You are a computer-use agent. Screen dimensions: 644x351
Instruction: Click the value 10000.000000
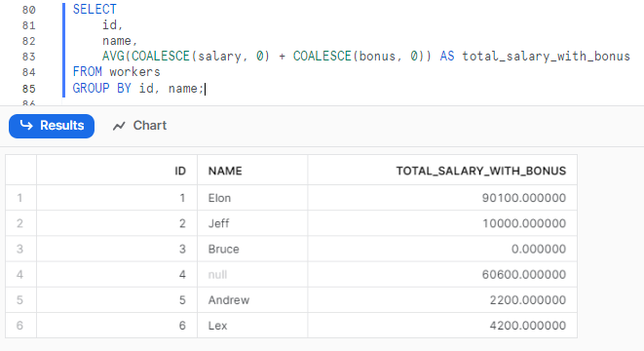tap(524, 223)
